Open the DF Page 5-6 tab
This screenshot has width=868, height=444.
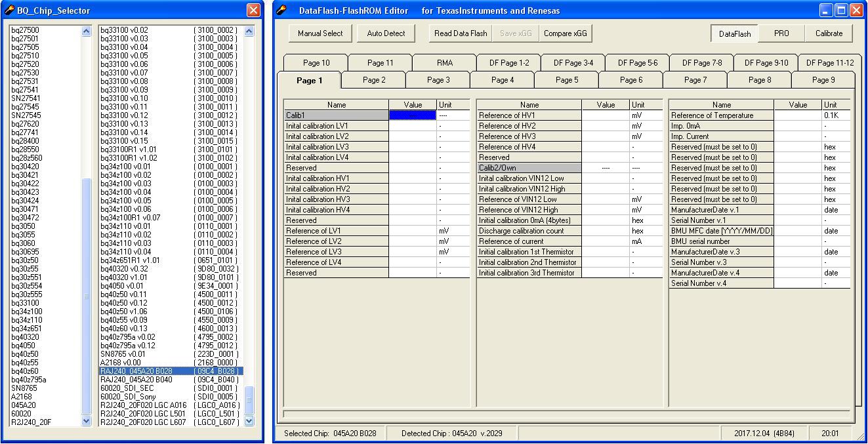click(638, 63)
